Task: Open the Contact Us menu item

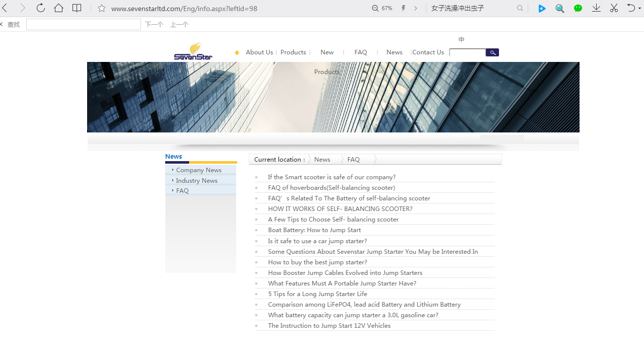Action: pos(428,52)
